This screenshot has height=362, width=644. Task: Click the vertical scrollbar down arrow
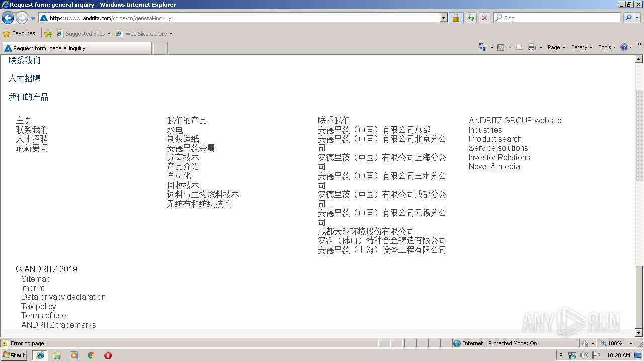[639, 333]
